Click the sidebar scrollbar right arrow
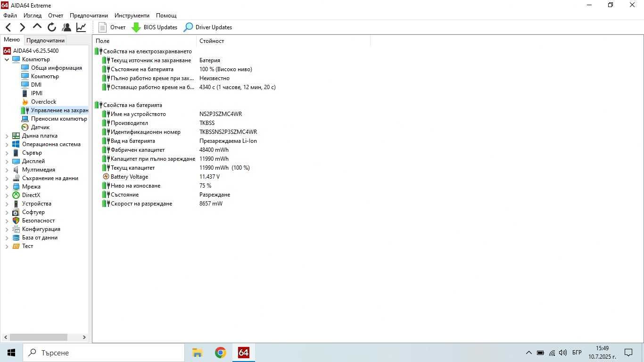Screen dimensions: 644x362 tap(84, 337)
